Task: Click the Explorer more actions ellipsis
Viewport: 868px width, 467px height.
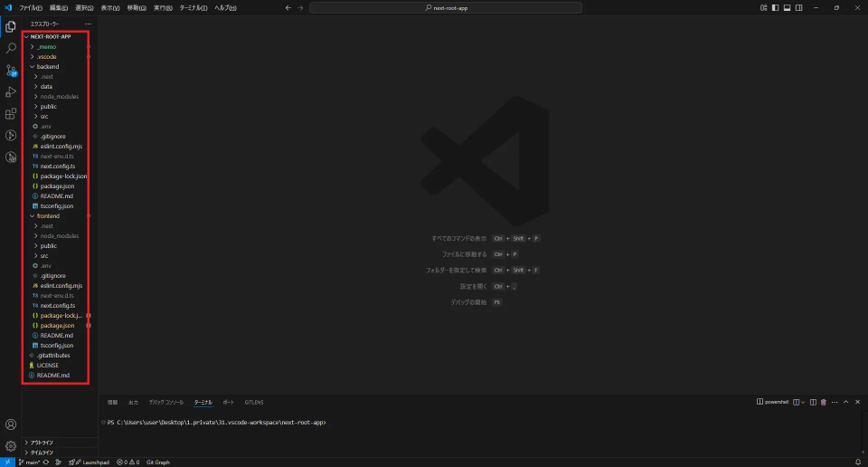Action: (88, 24)
